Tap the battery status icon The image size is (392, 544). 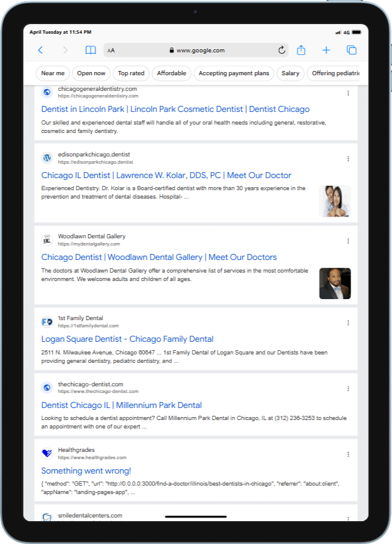pos(357,32)
